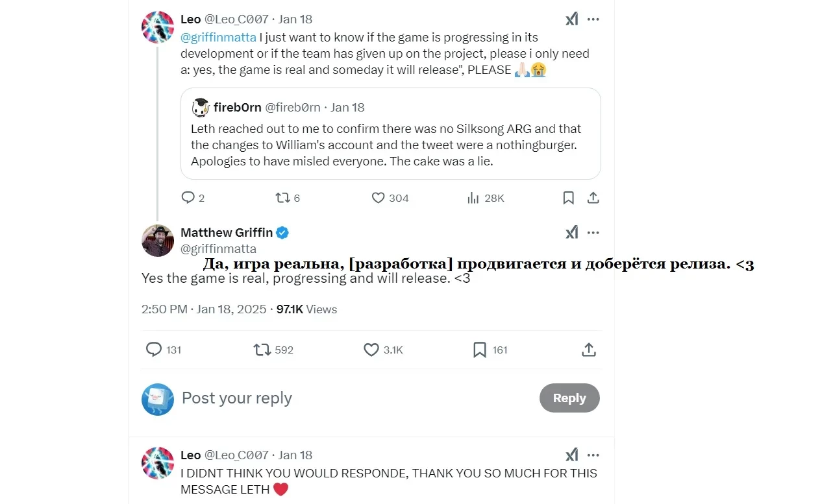The height and width of the screenshot is (504, 833).
Task: Share Matthew Griffin's tweet via share icon
Action: coord(589,350)
